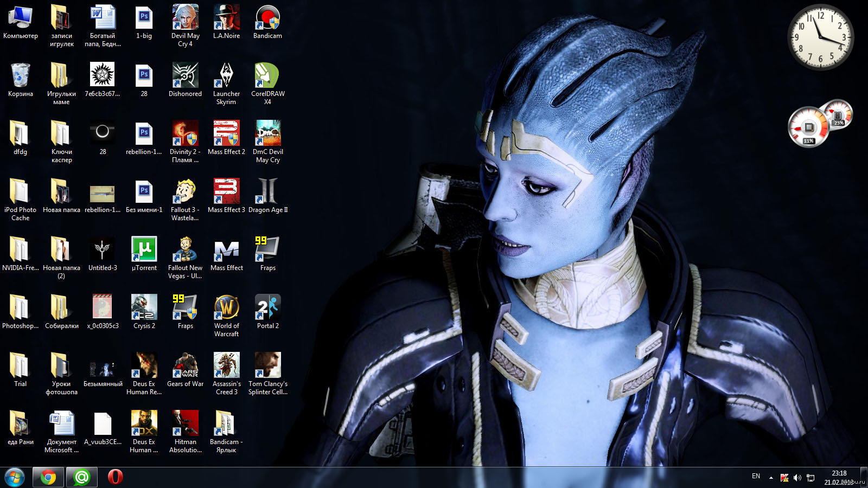Select the Без имени-1 PSD file

point(144,197)
